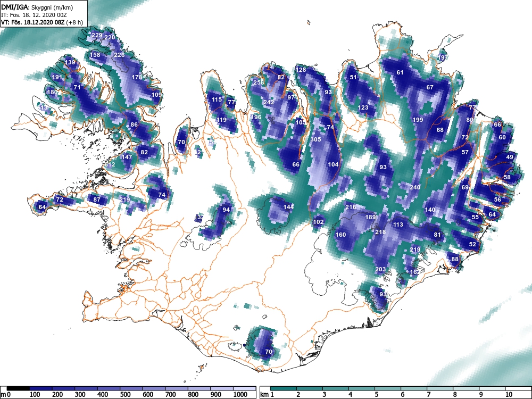The width and height of the screenshot is (532, 399).
Task: Click the visibility value "191" on the map
Action: 57,77
